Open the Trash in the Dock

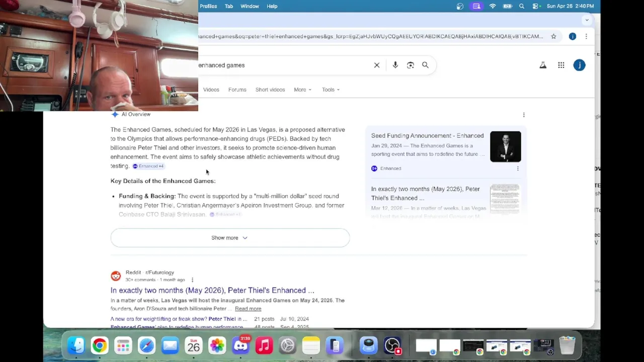[567, 345]
